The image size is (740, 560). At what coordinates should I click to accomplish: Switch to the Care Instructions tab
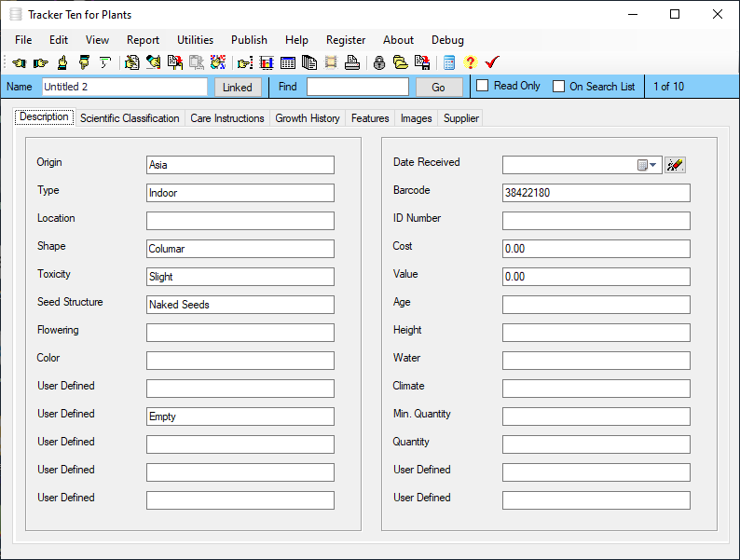227,118
